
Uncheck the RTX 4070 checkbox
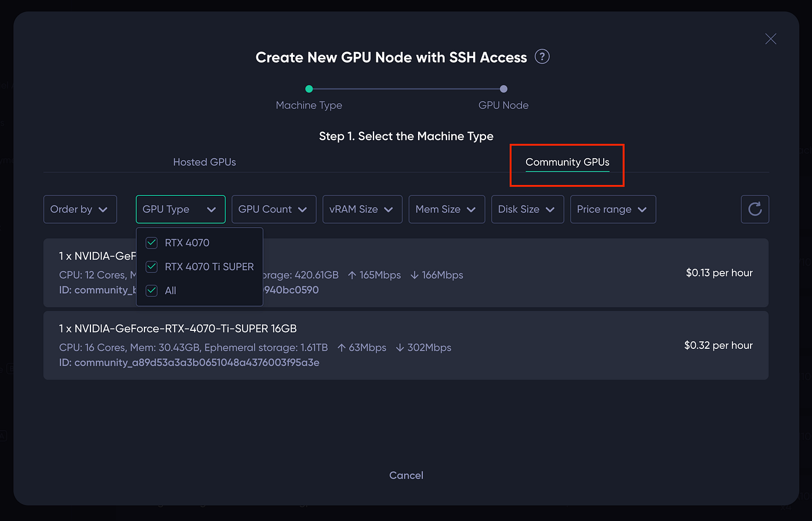pyautogui.click(x=151, y=243)
